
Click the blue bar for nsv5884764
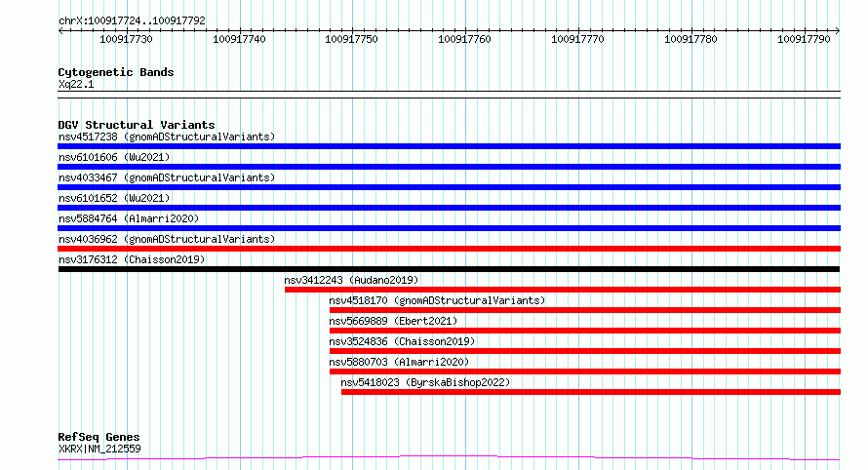click(x=449, y=228)
